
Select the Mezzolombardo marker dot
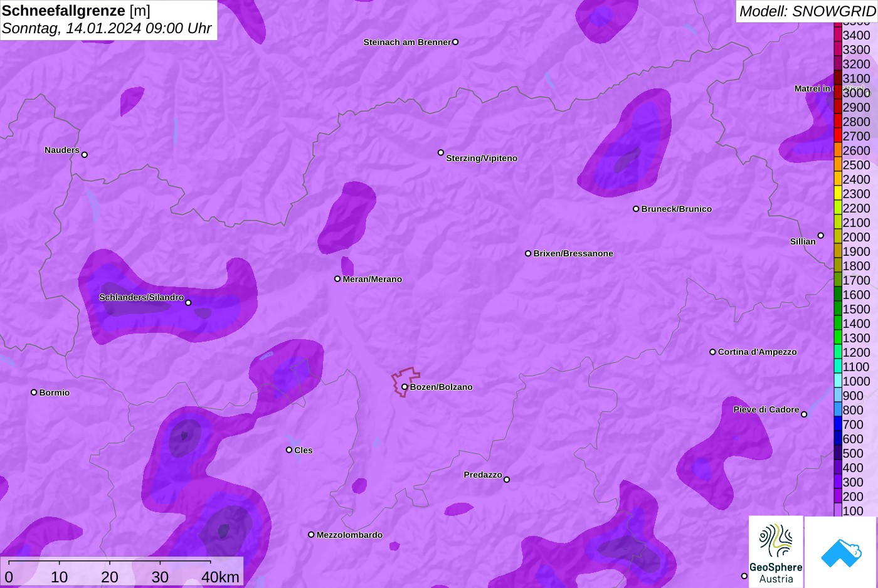coord(311,535)
